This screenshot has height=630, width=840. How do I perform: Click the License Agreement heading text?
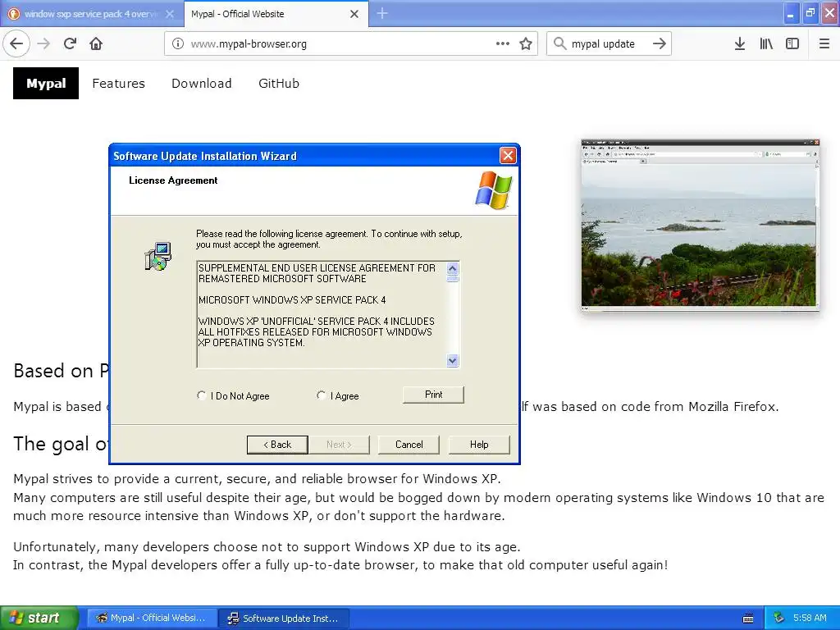[x=173, y=180]
